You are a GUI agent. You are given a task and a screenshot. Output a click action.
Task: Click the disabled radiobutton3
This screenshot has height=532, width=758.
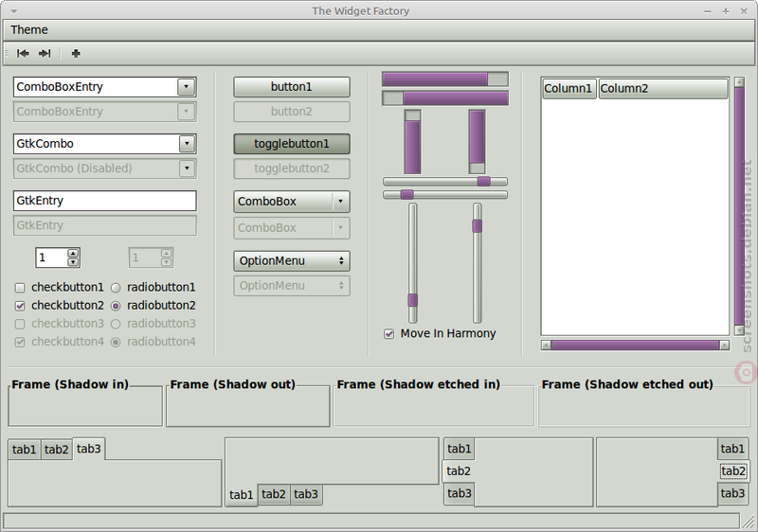[x=116, y=324]
